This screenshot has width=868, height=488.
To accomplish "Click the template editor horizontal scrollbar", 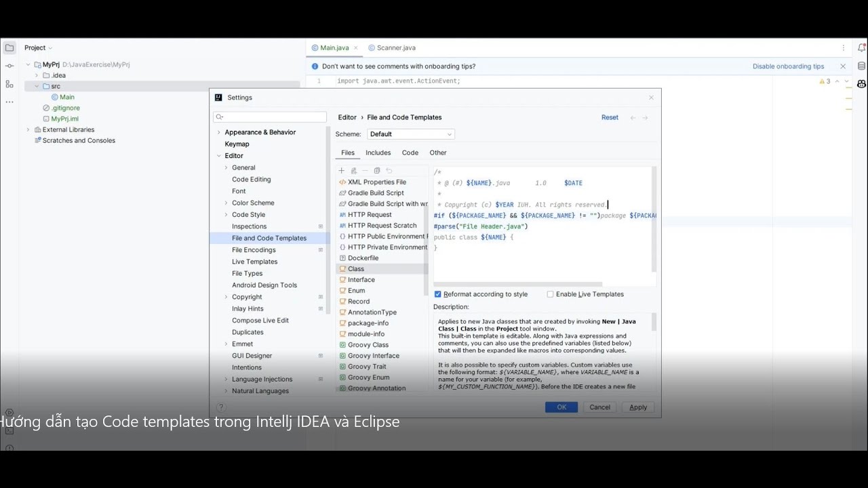I will [519, 284].
